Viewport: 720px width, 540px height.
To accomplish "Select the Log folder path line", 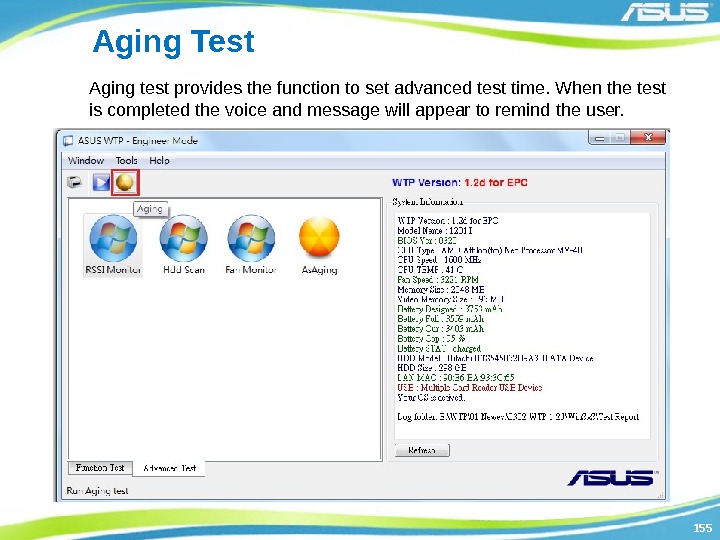I will (x=518, y=416).
